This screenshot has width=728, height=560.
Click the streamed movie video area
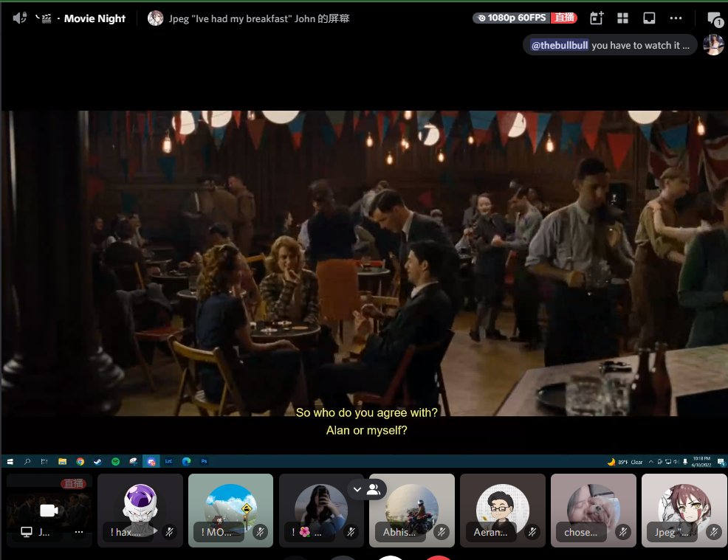point(364,263)
